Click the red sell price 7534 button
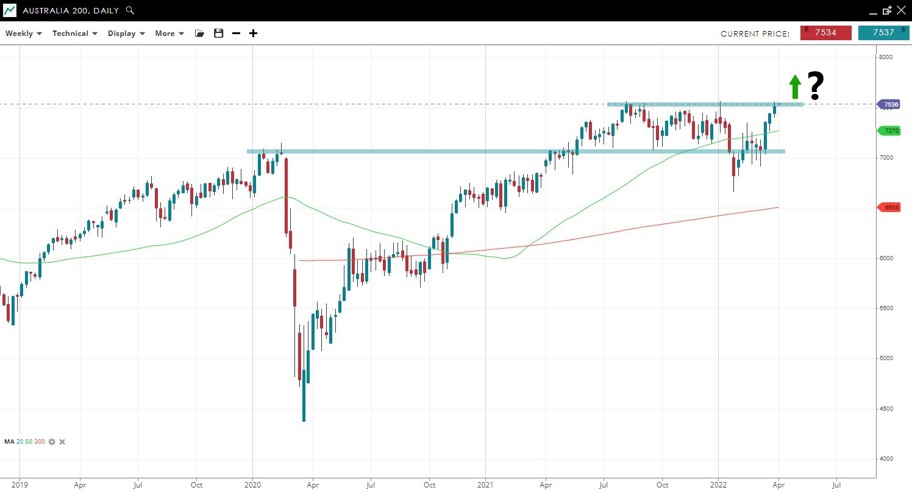 (x=825, y=33)
